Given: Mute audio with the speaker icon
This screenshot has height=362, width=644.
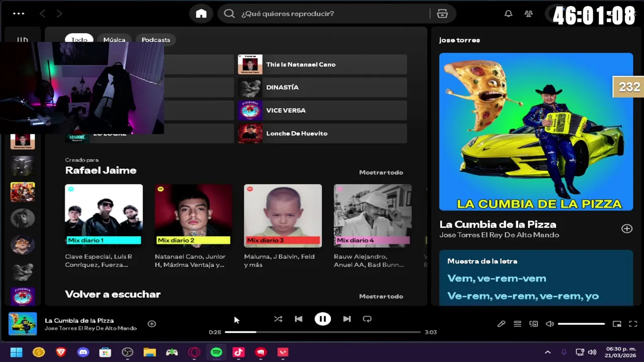Looking at the screenshot, I should click(550, 324).
